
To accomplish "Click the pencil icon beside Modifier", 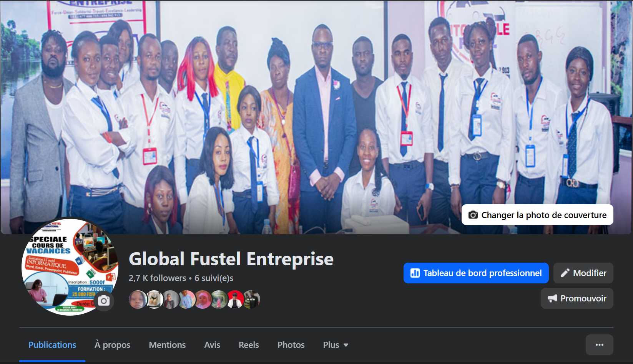I will click(x=565, y=273).
